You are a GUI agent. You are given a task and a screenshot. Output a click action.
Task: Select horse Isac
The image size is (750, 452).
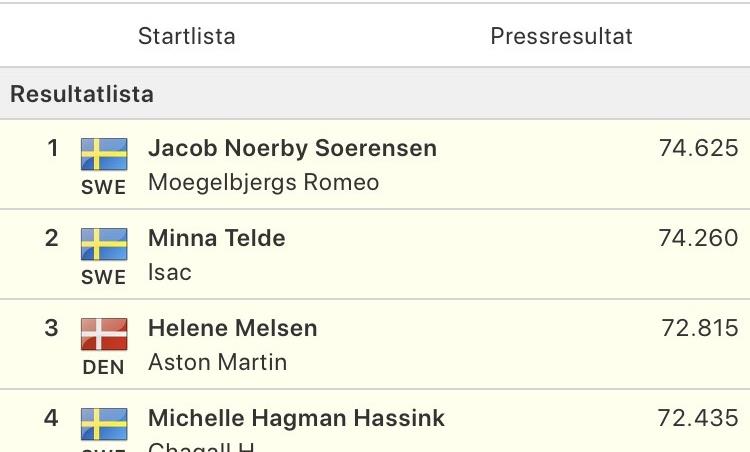point(170,273)
